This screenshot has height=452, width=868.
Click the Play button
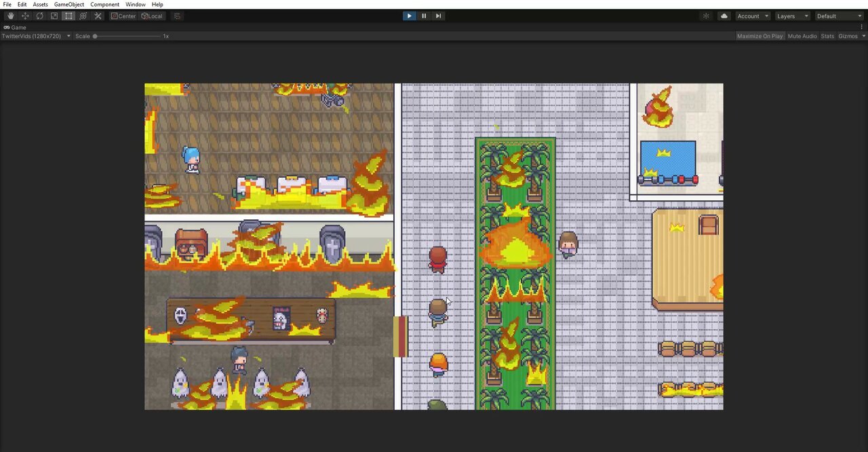pyautogui.click(x=409, y=16)
